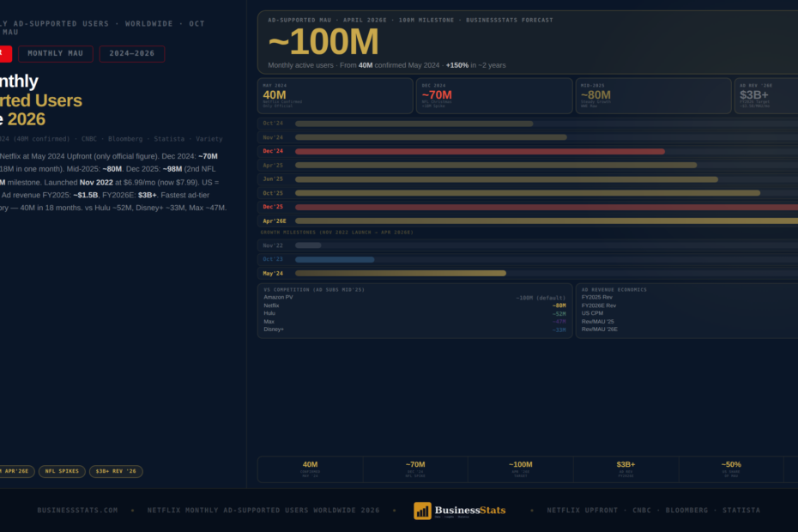The width and height of the screenshot is (798, 532).
Task: Select the MONTHLY MAU tag
Action: [x=56, y=53]
